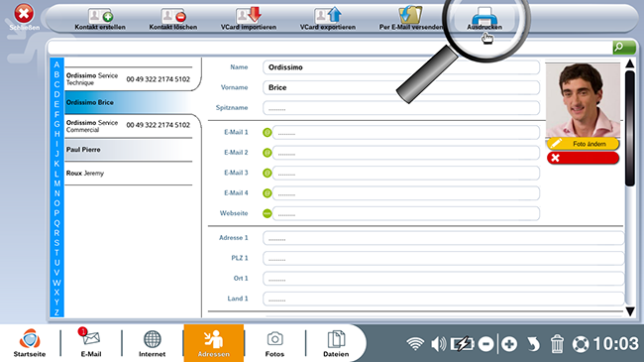Viewport: 644px width, 362px height.
Task: Click the scroll down arrow of contact details
Action: pyautogui.click(x=630, y=311)
